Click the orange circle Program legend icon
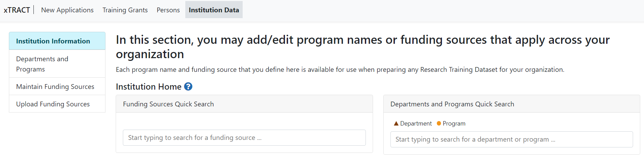The width and height of the screenshot is (644, 157). [439, 123]
